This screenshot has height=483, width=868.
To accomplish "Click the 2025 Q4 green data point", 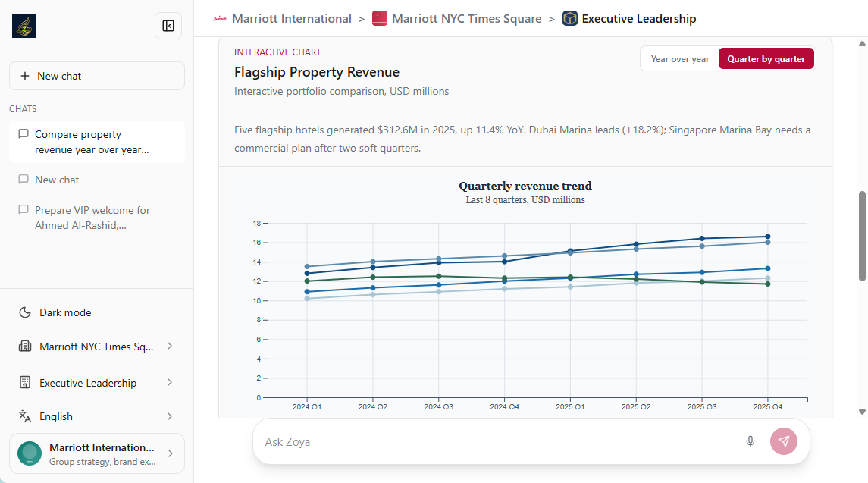I will click(768, 284).
